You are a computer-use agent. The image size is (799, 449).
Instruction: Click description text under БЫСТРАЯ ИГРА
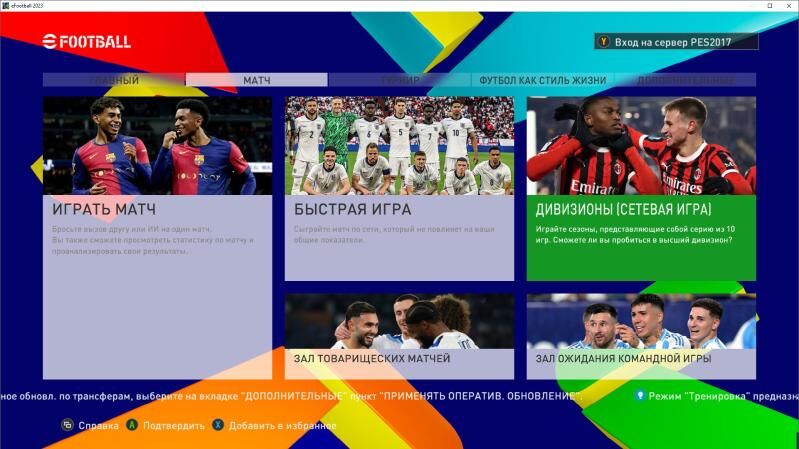[x=394, y=234]
